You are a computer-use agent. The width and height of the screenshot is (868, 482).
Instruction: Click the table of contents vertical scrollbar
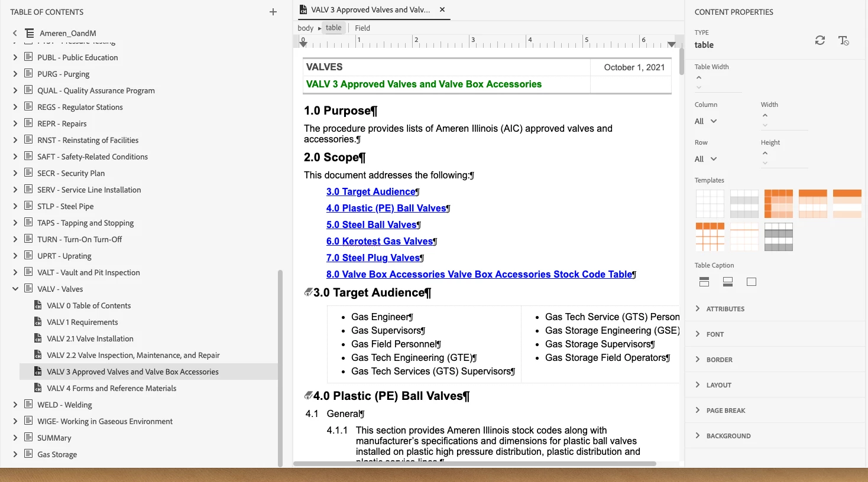coord(280,367)
